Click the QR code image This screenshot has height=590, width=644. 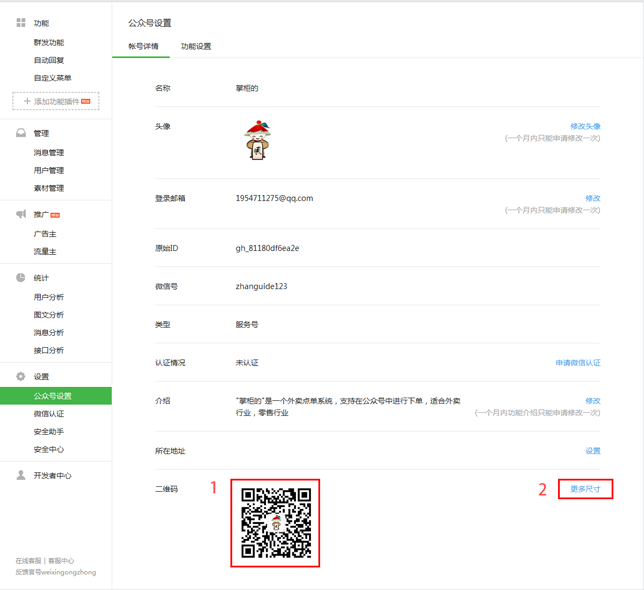276,523
